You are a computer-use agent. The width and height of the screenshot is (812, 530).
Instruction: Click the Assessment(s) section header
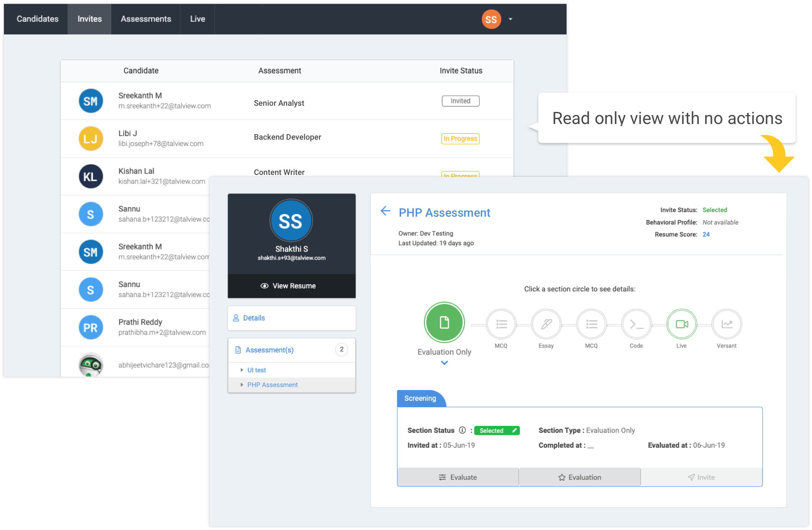(x=292, y=350)
